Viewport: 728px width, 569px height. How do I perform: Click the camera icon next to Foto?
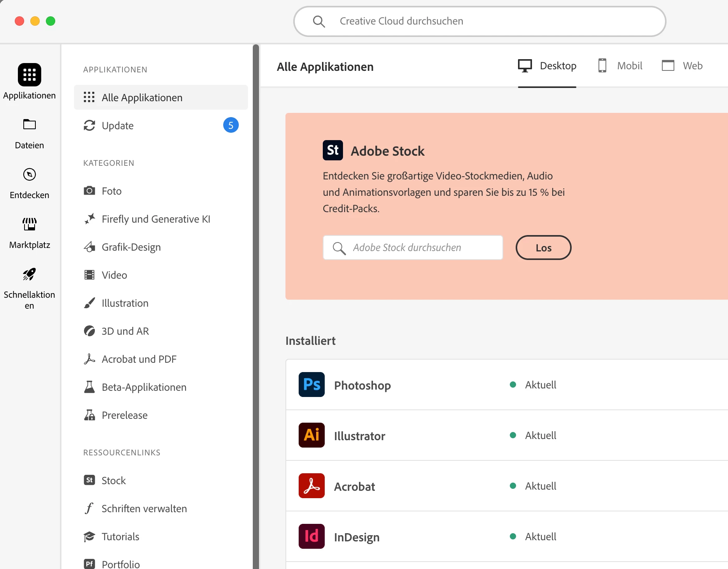tap(89, 191)
